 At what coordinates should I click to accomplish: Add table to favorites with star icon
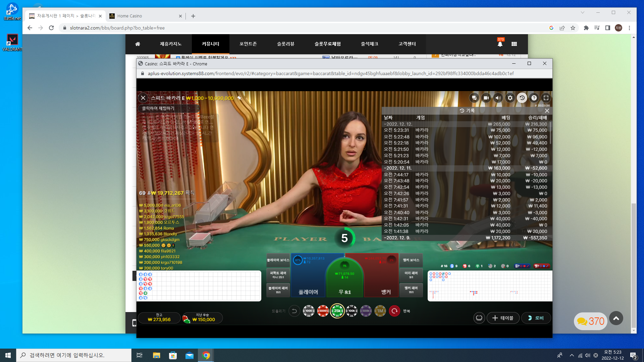239,98
